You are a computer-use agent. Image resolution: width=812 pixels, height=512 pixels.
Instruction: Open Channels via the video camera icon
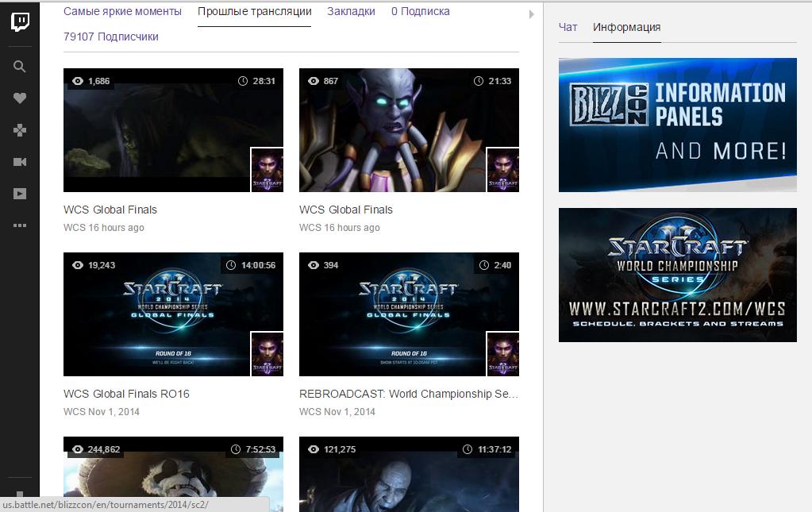click(x=20, y=162)
